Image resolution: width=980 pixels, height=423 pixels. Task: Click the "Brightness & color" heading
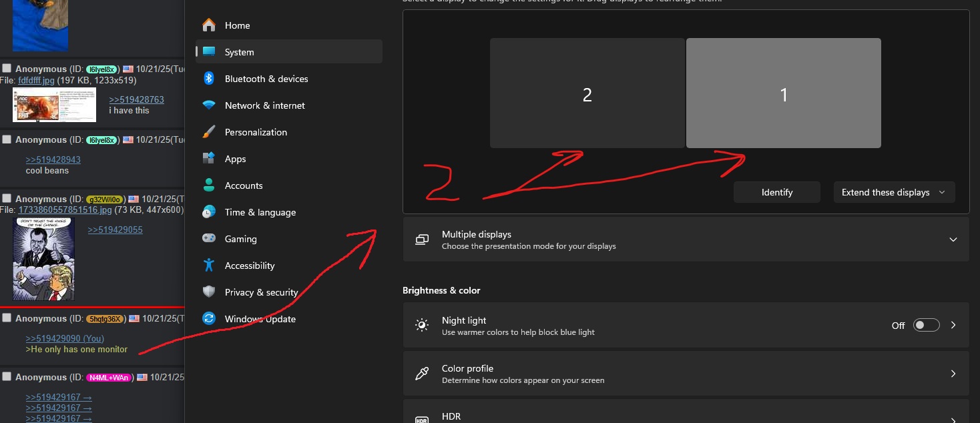[x=441, y=290]
